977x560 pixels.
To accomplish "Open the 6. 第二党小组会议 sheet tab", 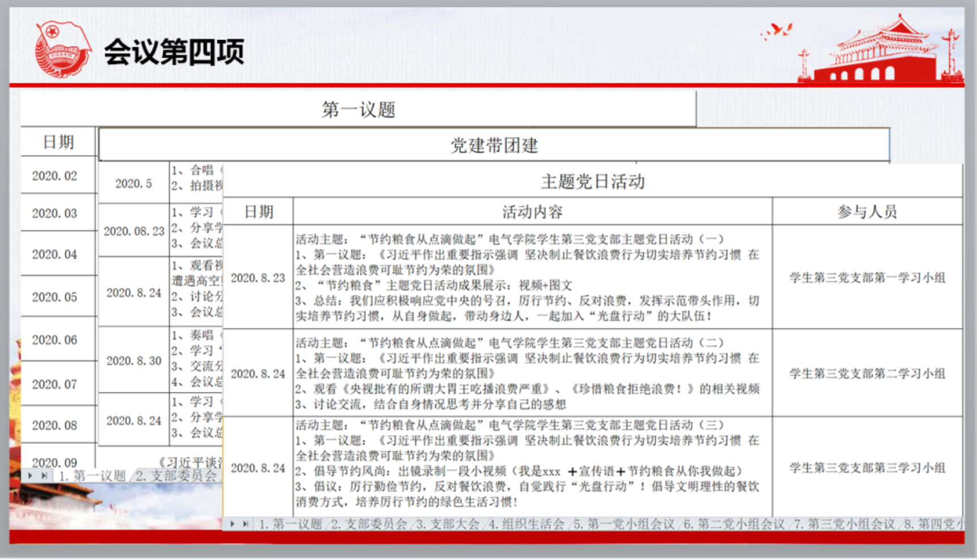I will point(733,524).
